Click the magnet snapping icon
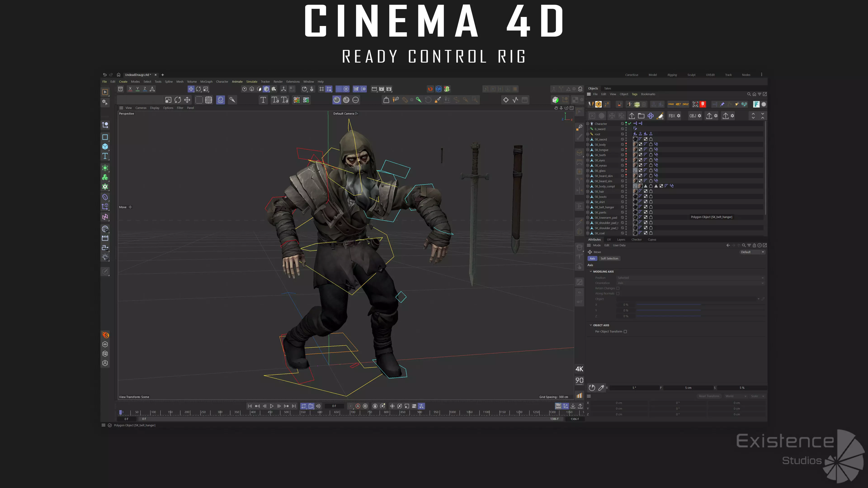Viewport: 868px width, 488px height. tap(430, 89)
